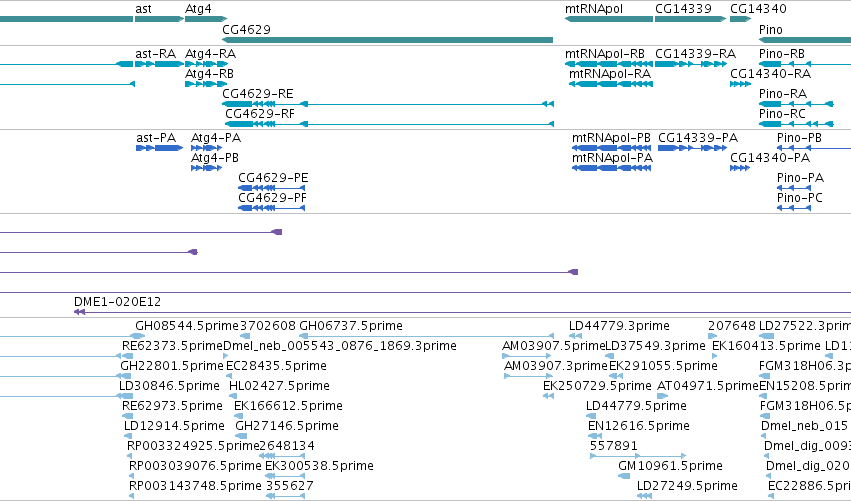The height and width of the screenshot is (501, 851).
Task: Select protein ast-PA
Action: [x=160, y=148]
